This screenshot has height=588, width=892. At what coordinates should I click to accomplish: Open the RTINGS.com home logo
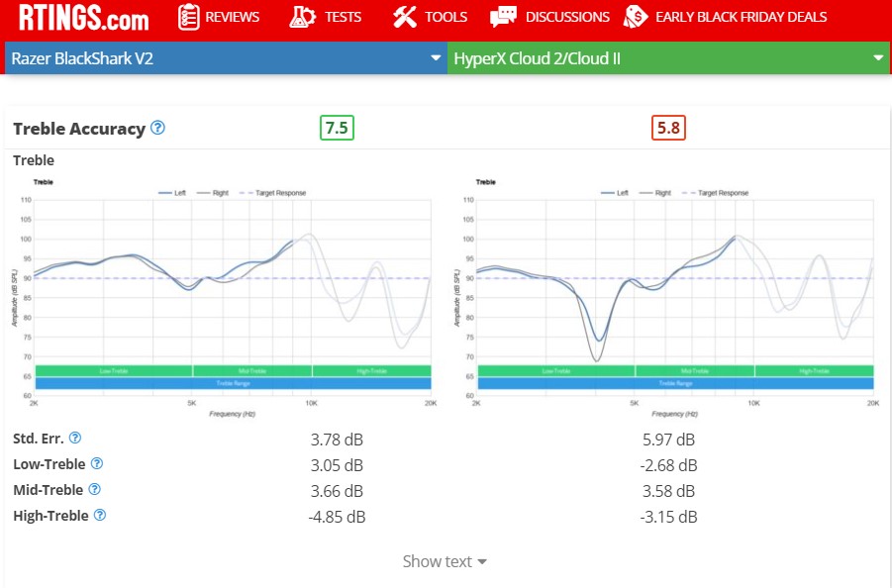coord(83,17)
